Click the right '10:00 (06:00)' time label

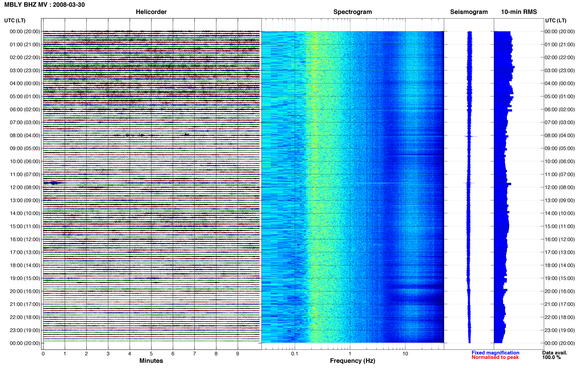tap(560, 161)
